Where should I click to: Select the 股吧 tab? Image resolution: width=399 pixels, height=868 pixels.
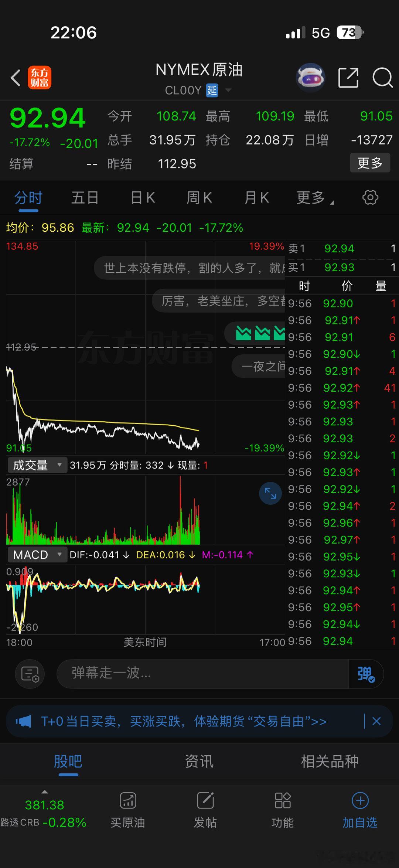68,761
